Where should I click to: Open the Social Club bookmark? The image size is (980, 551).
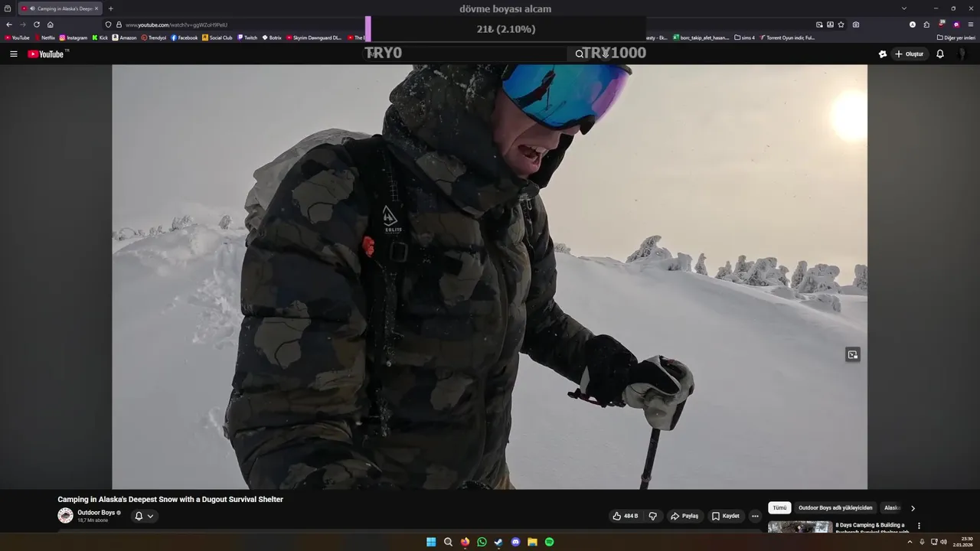(217, 37)
